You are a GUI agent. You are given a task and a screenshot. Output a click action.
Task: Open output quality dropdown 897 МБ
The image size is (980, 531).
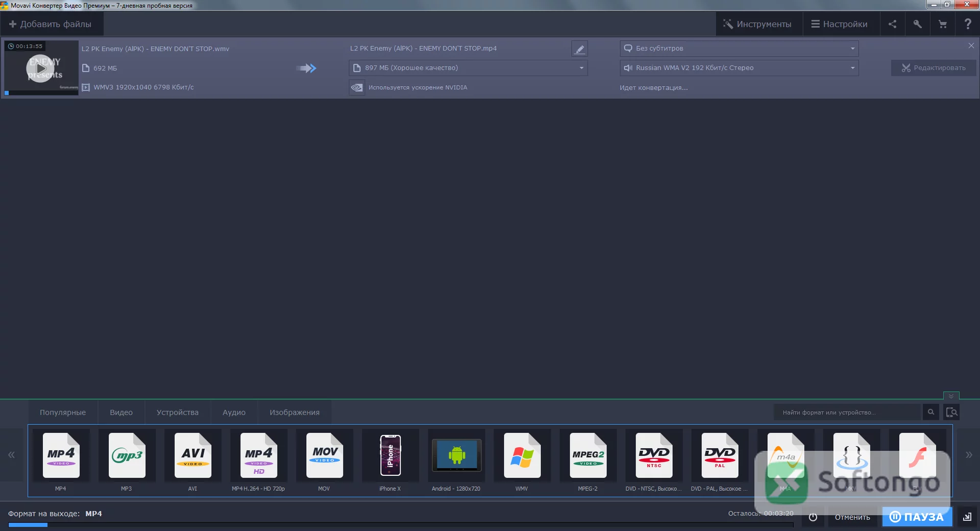pos(468,68)
